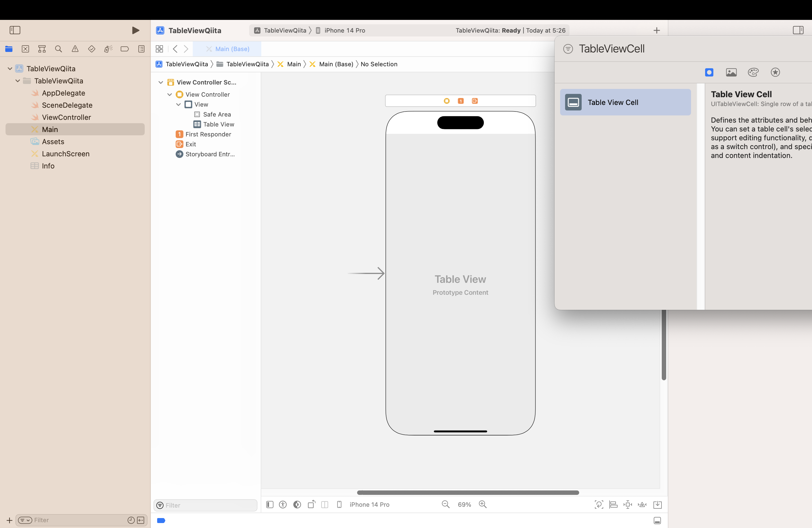
Task: Collapse the TableViewQiita project root
Action: 10,68
